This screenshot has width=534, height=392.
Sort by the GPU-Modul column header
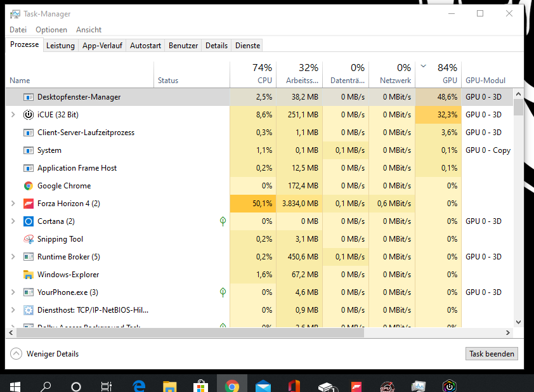(x=487, y=74)
